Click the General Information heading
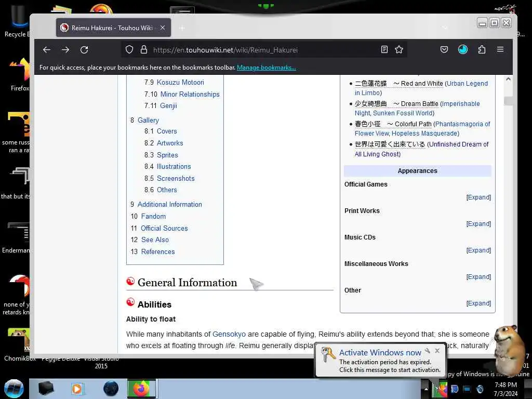 187,282
